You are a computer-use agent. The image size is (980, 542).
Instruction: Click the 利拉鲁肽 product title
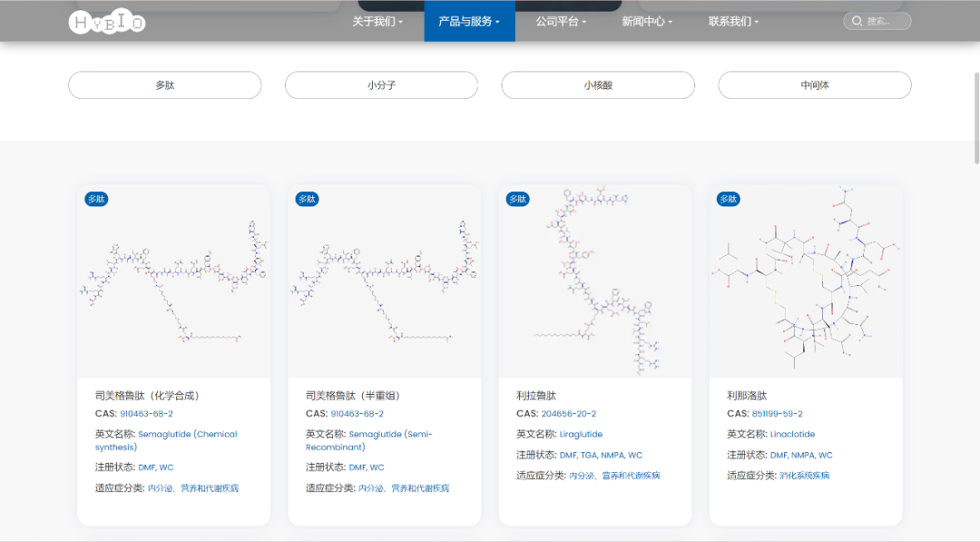pyautogui.click(x=536, y=396)
